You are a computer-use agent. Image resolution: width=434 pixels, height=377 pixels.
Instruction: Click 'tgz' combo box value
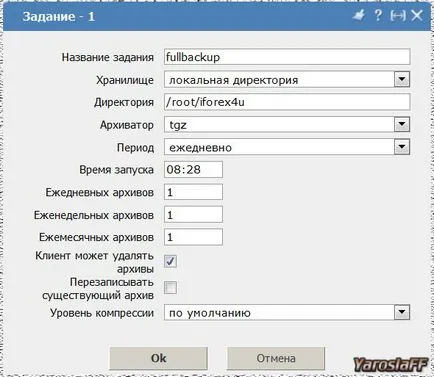point(178,125)
